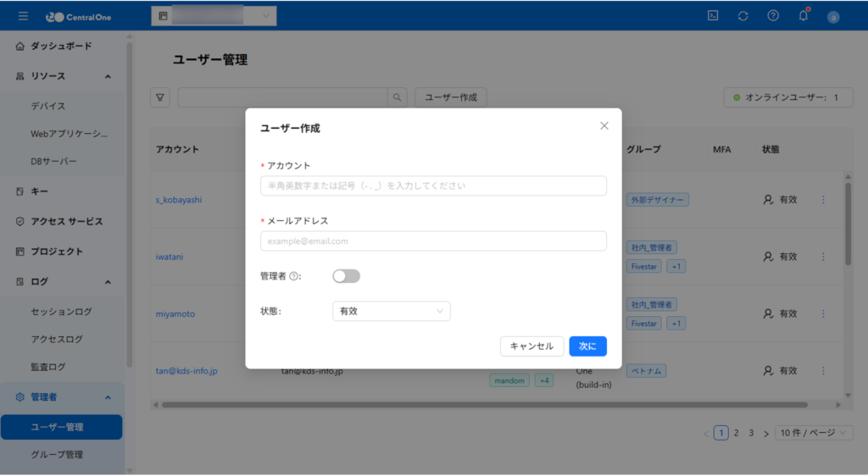868x476 pixels.
Task: Click the メールアドレス input field
Action: click(433, 241)
